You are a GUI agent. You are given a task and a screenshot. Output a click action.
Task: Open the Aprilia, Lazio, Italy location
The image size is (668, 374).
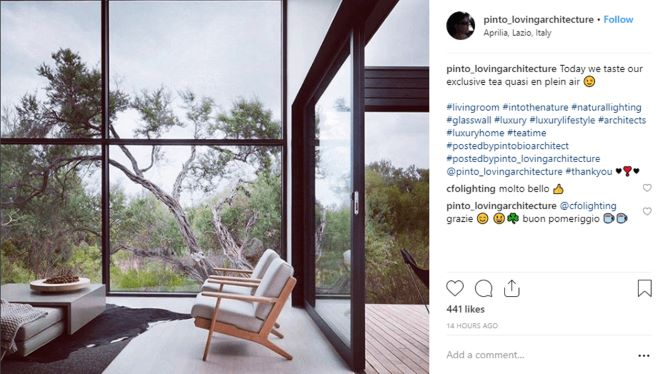pyautogui.click(x=517, y=33)
